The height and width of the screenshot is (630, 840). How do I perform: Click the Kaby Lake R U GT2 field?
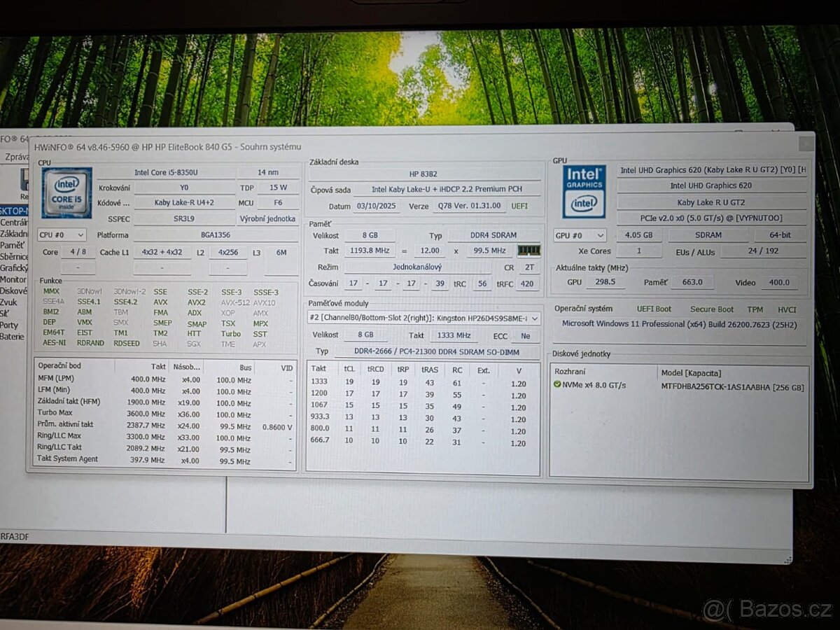coord(711,202)
